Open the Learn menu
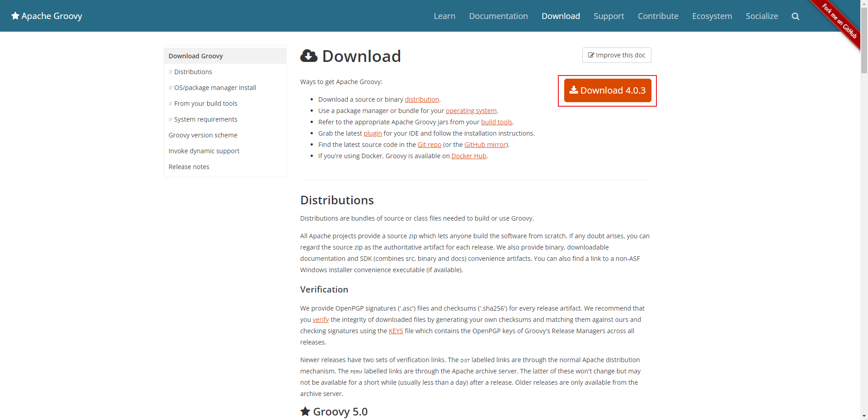 [x=444, y=16]
